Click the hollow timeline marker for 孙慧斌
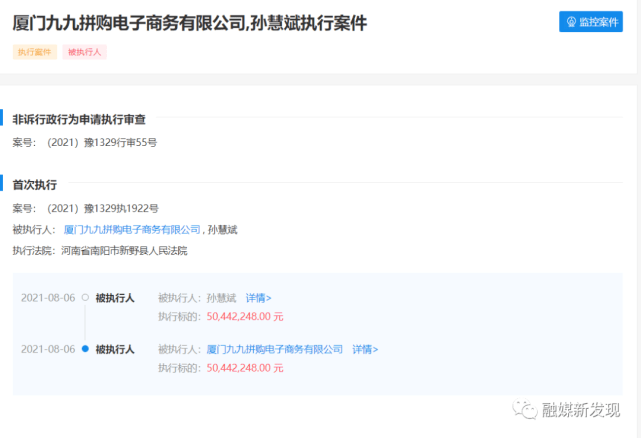Viewport: 641px width, 438px height. pos(85,298)
